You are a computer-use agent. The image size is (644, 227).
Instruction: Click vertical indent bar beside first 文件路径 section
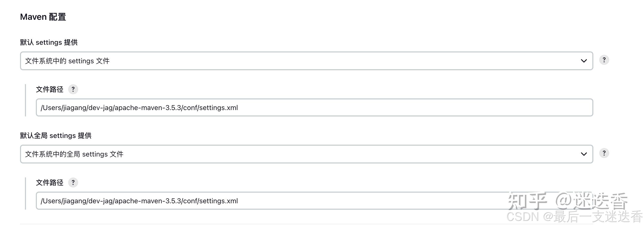pyautogui.click(x=25, y=100)
